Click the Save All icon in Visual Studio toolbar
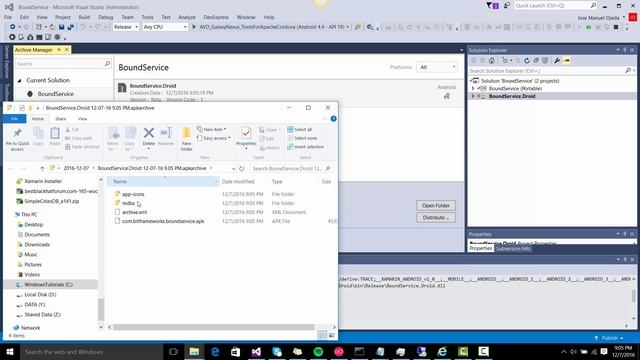The image size is (640, 360). 70,27
